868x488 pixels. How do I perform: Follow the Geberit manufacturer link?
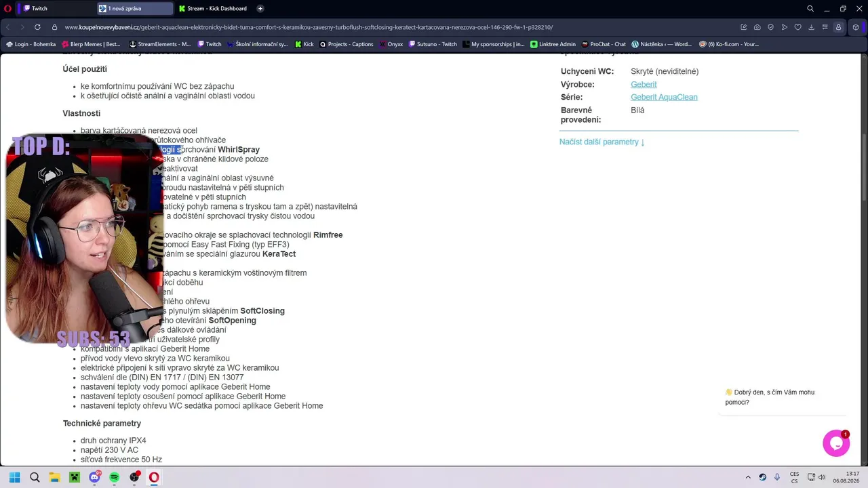pyautogui.click(x=644, y=85)
